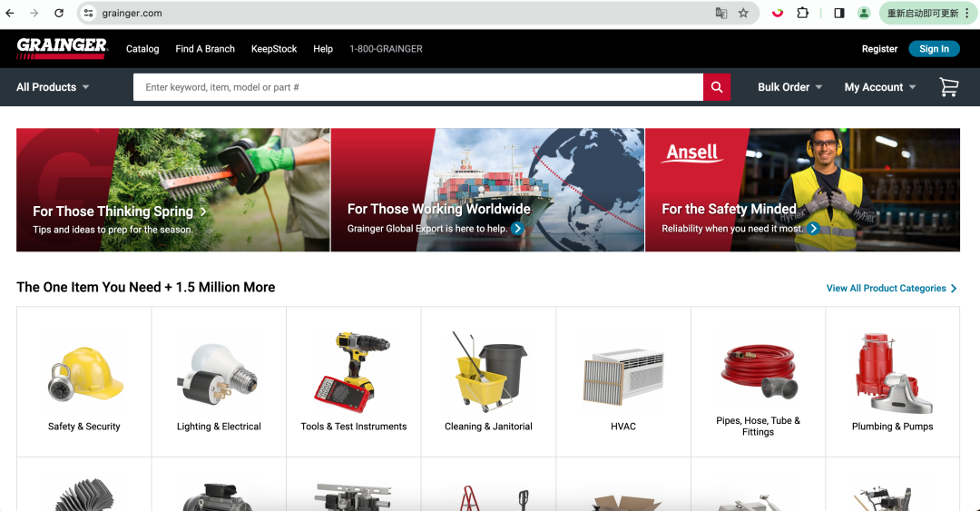The image size is (980, 511).
Task: Click the browser back arrow
Action: coord(10,13)
